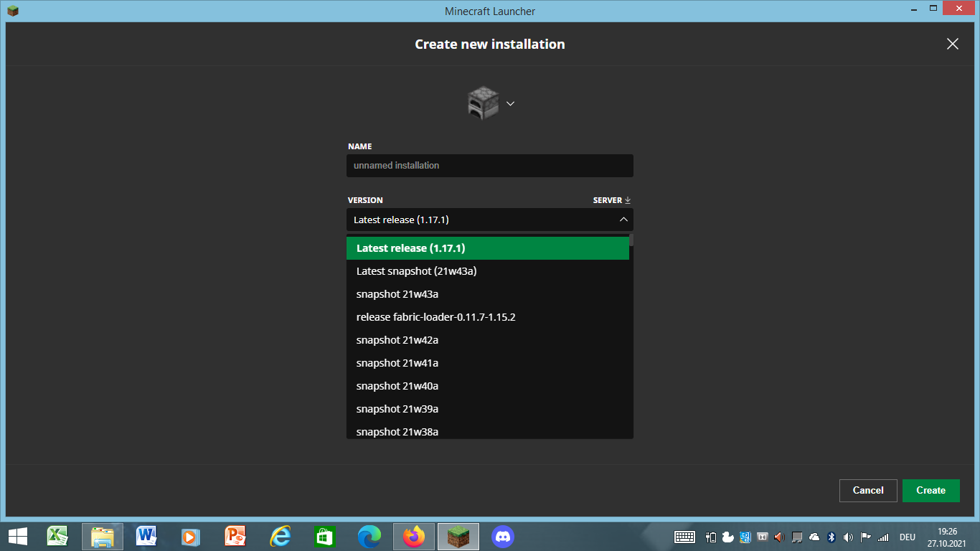Click the furnace installation icon

coord(483,103)
